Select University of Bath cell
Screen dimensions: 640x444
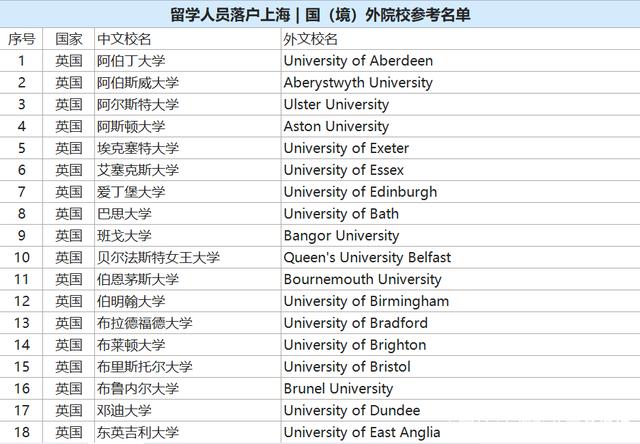click(460, 214)
